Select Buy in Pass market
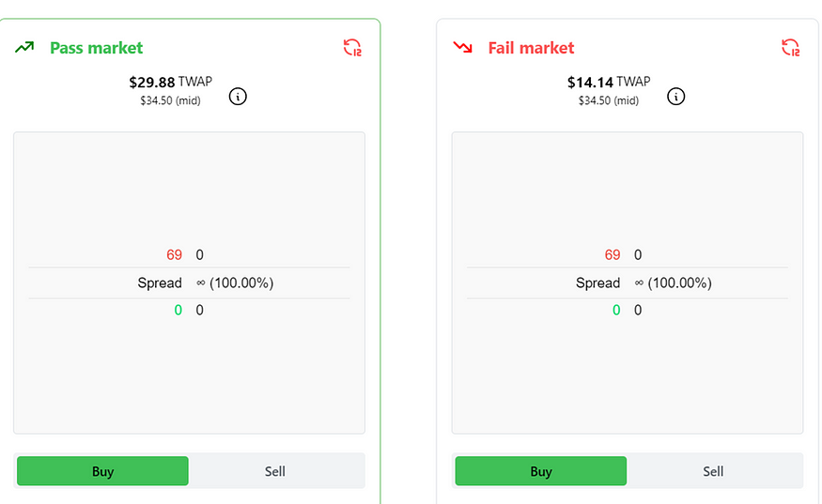The image size is (822, 504). pyautogui.click(x=102, y=471)
